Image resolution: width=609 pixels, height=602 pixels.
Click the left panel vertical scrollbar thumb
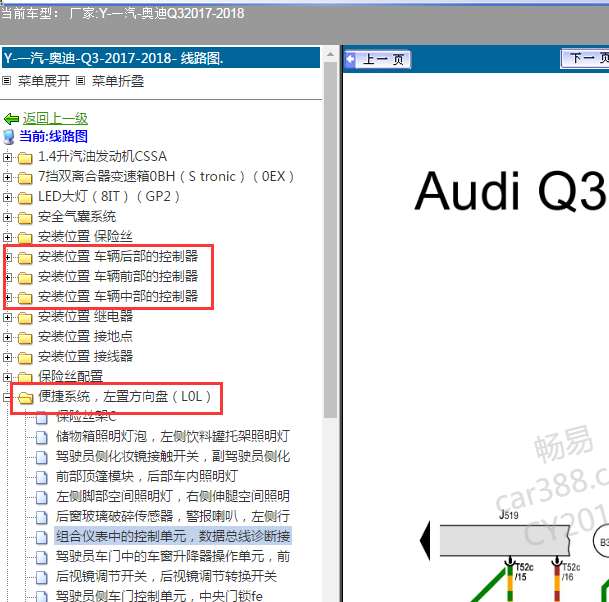[x=331, y=240]
